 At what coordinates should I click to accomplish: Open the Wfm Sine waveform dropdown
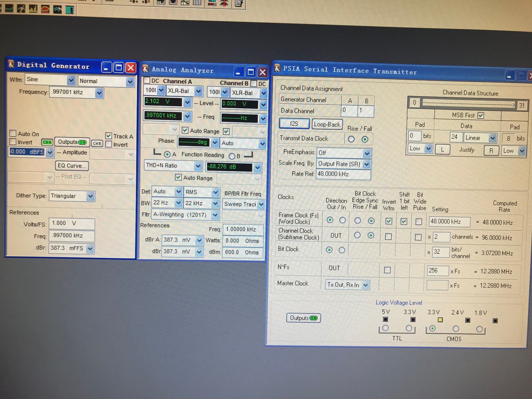(x=71, y=80)
